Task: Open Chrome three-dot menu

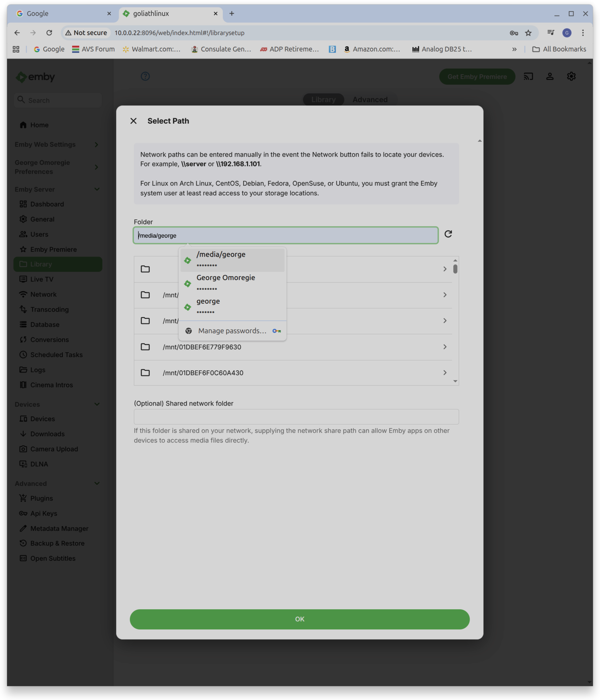Action: (x=583, y=33)
